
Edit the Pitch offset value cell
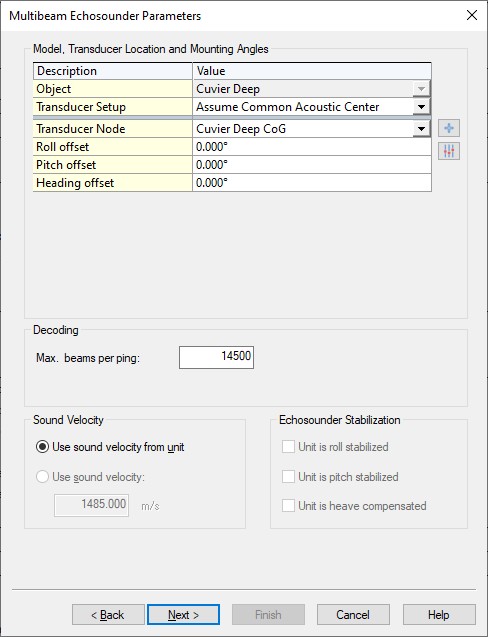312,165
